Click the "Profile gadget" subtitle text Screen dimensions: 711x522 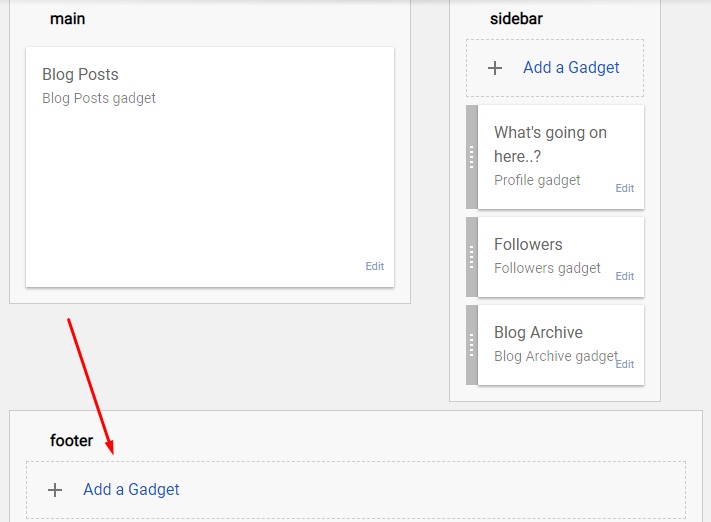(x=537, y=181)
